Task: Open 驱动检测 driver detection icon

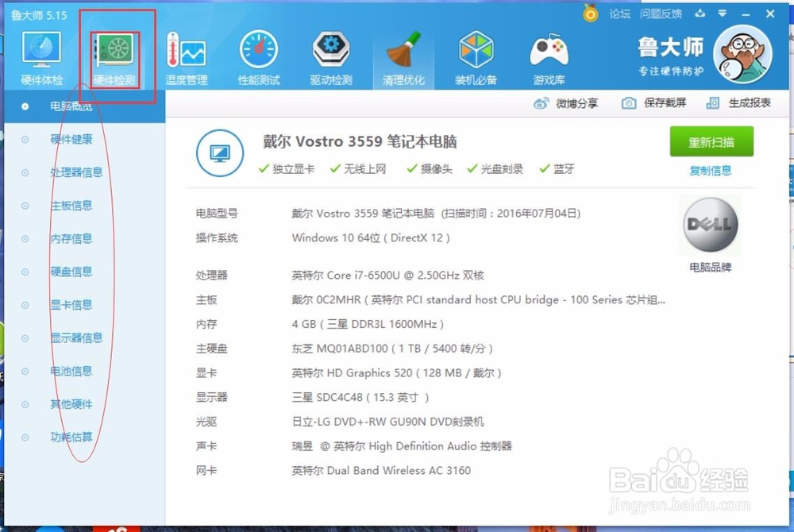Action: click(x=331, y=49)
